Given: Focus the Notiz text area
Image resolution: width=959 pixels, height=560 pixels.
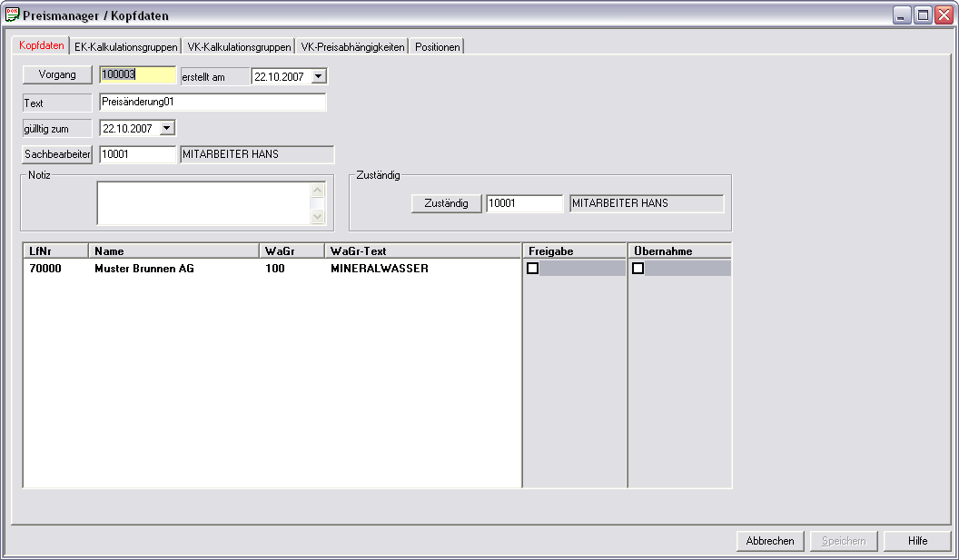Looking at the screenshot, I should [203, 203].
